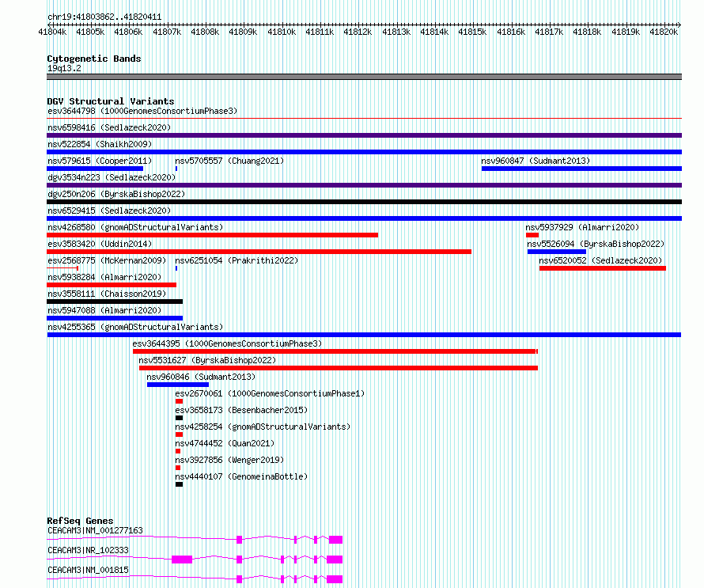
Task: Select the esv3583420 (Uddin2014) red bar
Action: coord(259,252)
